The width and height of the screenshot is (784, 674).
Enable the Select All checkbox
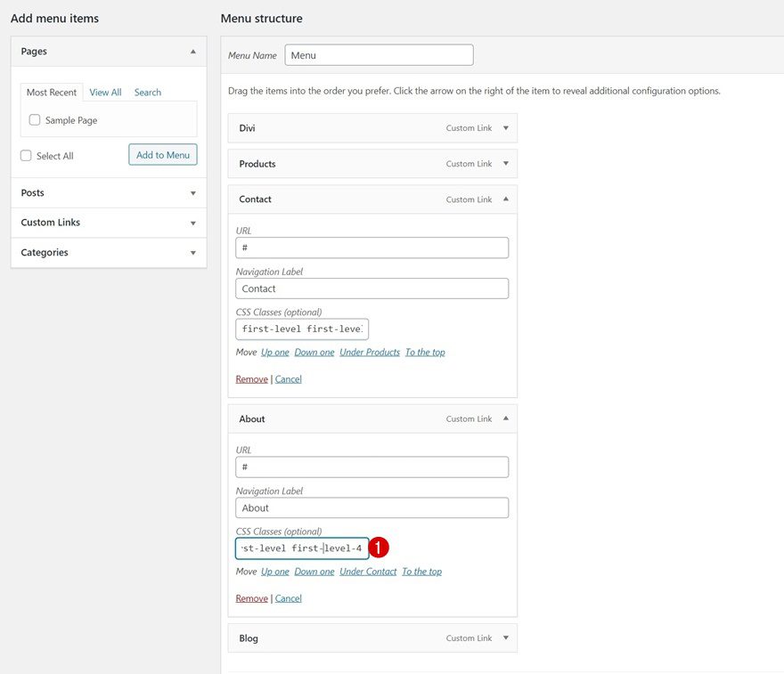pos(26,155)
